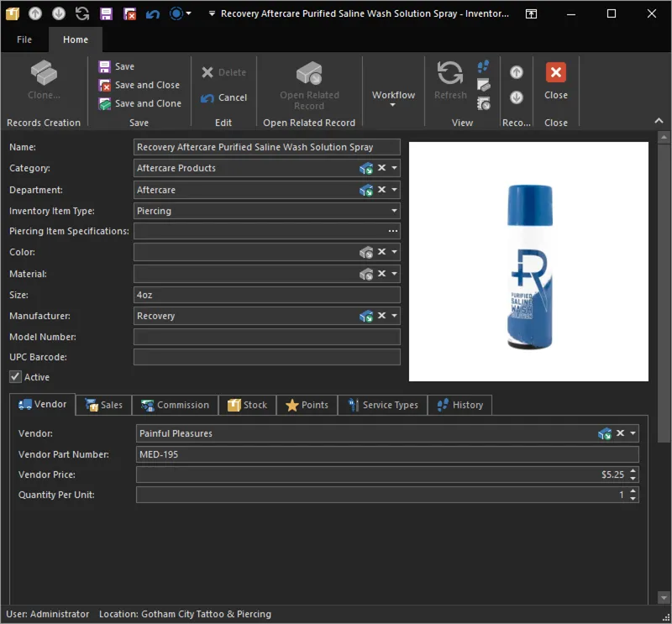This screenshot has width=672, height=624.
Task: Click the previous record arrow in title bar
Action: pos(35,13)
